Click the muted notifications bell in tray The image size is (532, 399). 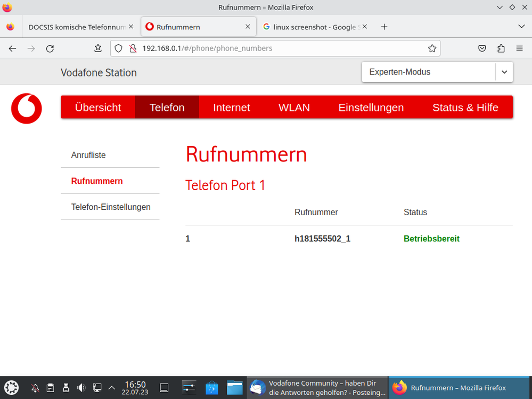35,387
